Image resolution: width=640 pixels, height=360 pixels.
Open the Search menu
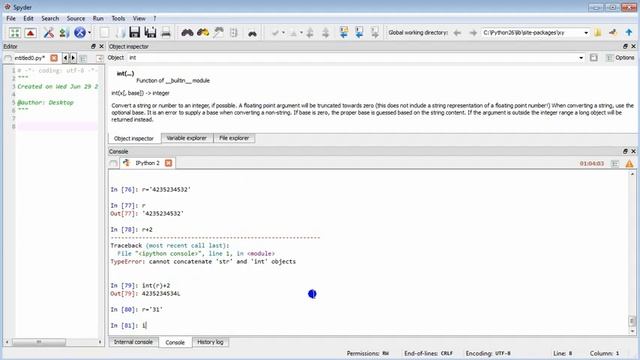50,18
